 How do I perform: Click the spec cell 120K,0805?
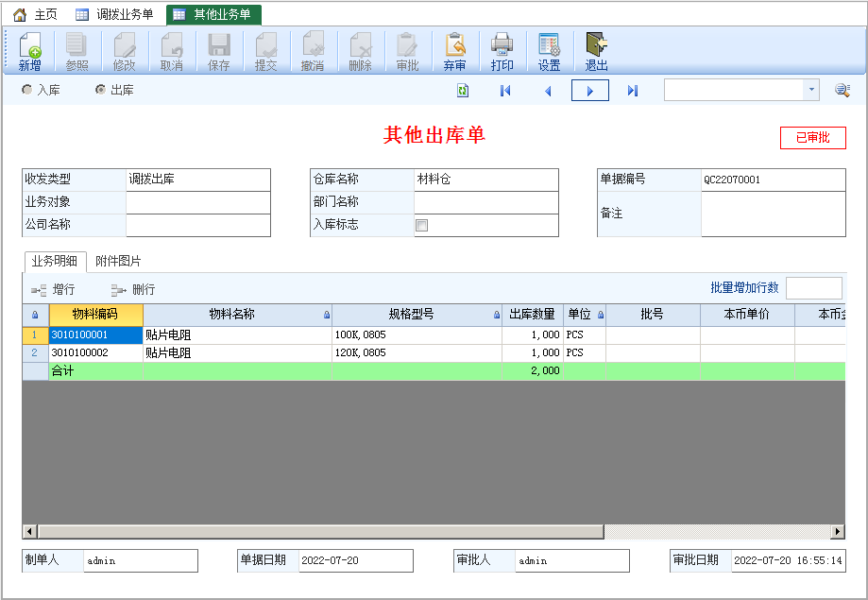click(x=417, y=352)
